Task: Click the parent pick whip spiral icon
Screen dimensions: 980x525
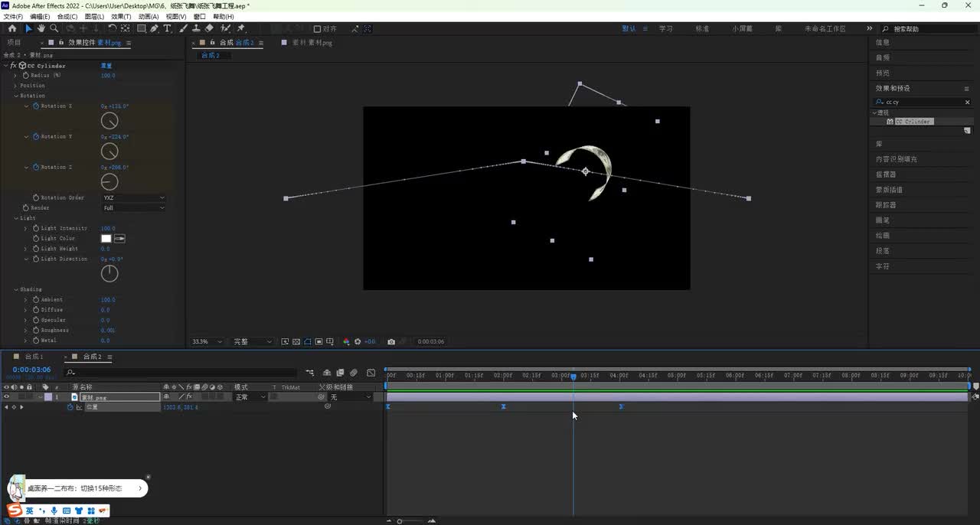Action: click(321, 396)
